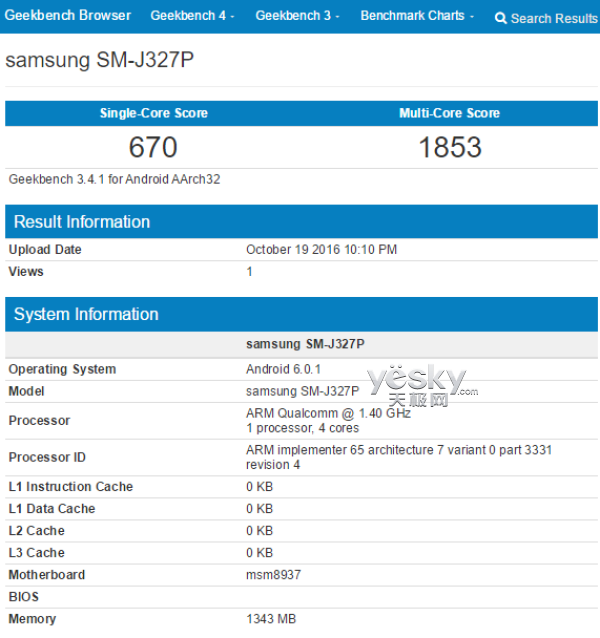Screen dimensions: 600x638
Task: Click the Operating System label
Action: (x=62, y=369)
